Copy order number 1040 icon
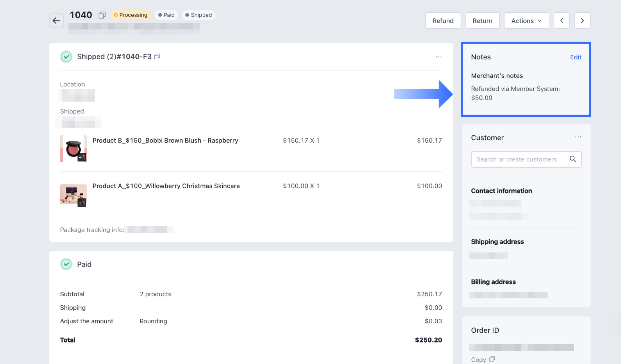 click(102, 15)
